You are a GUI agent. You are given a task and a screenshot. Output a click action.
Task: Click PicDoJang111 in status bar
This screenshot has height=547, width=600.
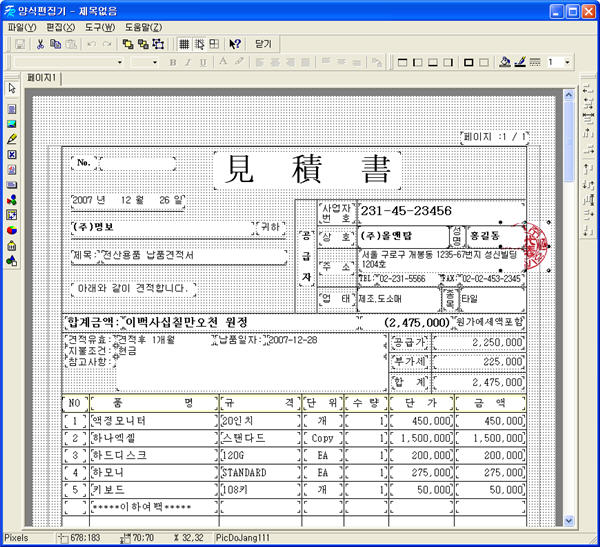(243, 538)
